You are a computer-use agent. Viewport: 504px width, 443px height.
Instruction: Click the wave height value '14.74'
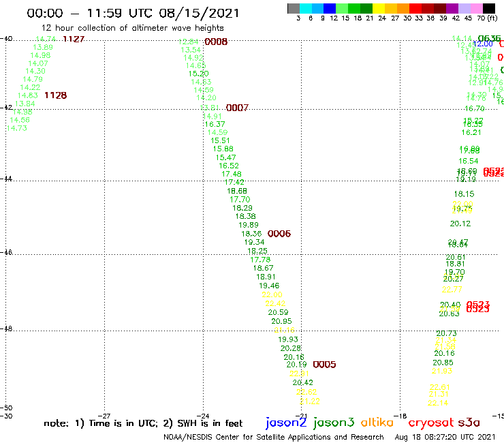pyautogui.click(x=46, y=39)
